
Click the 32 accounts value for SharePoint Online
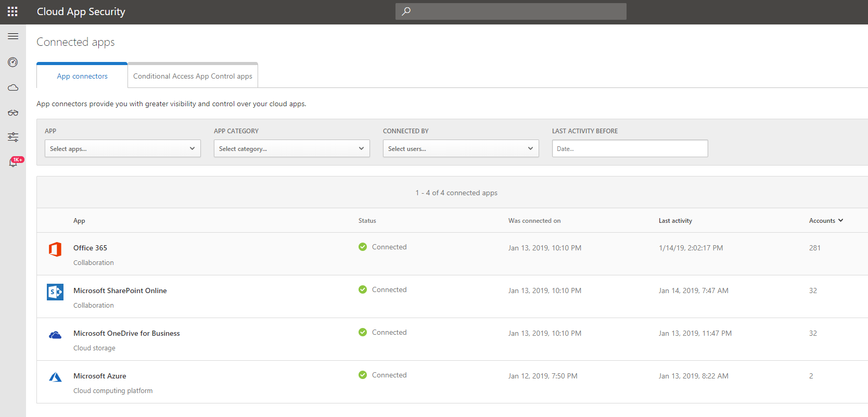(813, 290)
